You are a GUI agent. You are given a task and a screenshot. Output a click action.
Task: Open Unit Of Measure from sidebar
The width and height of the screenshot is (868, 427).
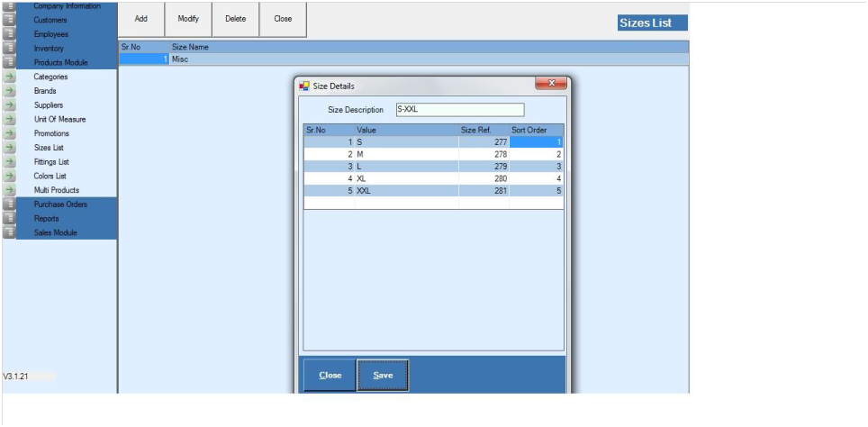pyautogui.click(x=59, y=120)
